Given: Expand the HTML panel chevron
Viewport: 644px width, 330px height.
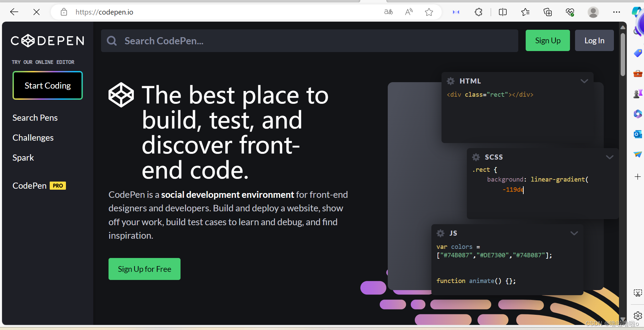Looking at the screenshot, I should [x=584, y=81].
